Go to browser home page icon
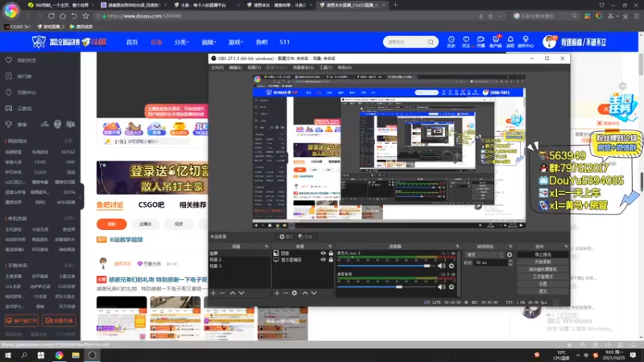The width and height of the screenshot is (644, 362). (63, 16)
